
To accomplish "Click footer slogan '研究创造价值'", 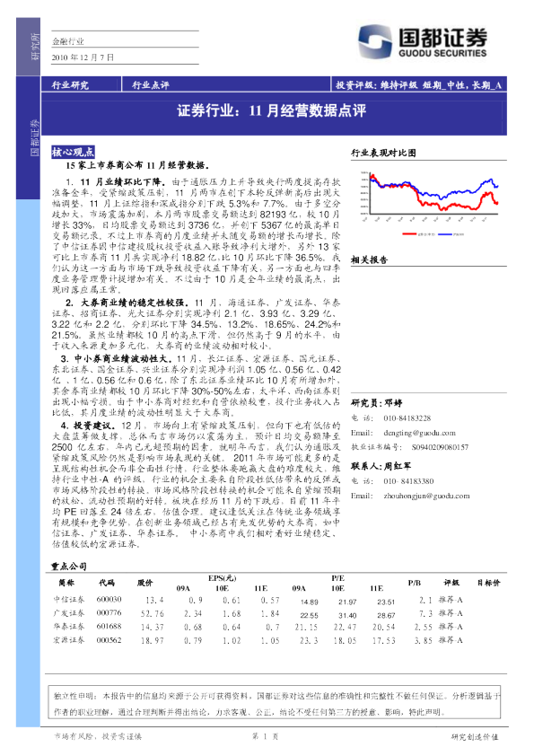I will 475,737.
